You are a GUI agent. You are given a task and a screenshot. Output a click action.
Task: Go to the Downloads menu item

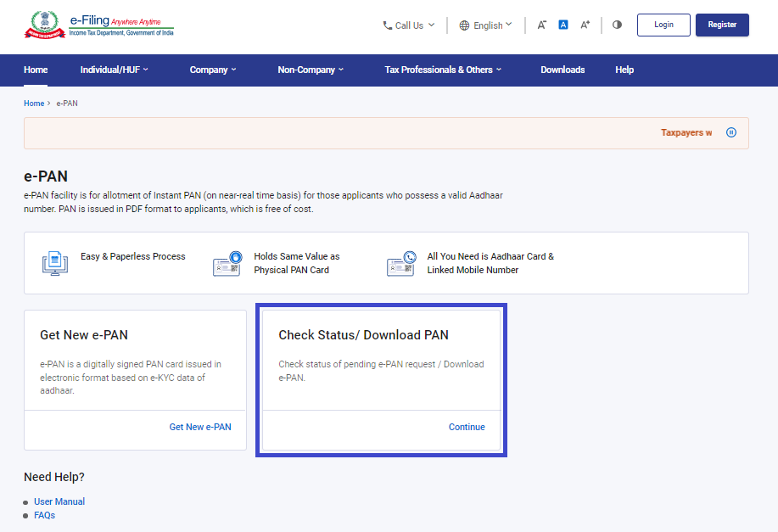[563, 70]
